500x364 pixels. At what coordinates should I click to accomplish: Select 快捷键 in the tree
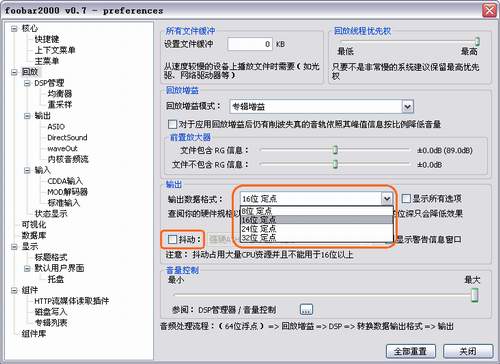[x=47, y=39]
